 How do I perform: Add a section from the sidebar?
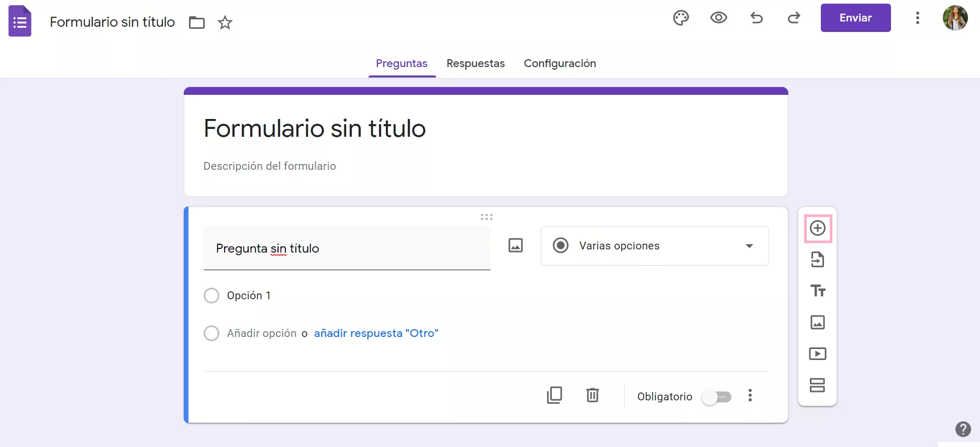818,385
